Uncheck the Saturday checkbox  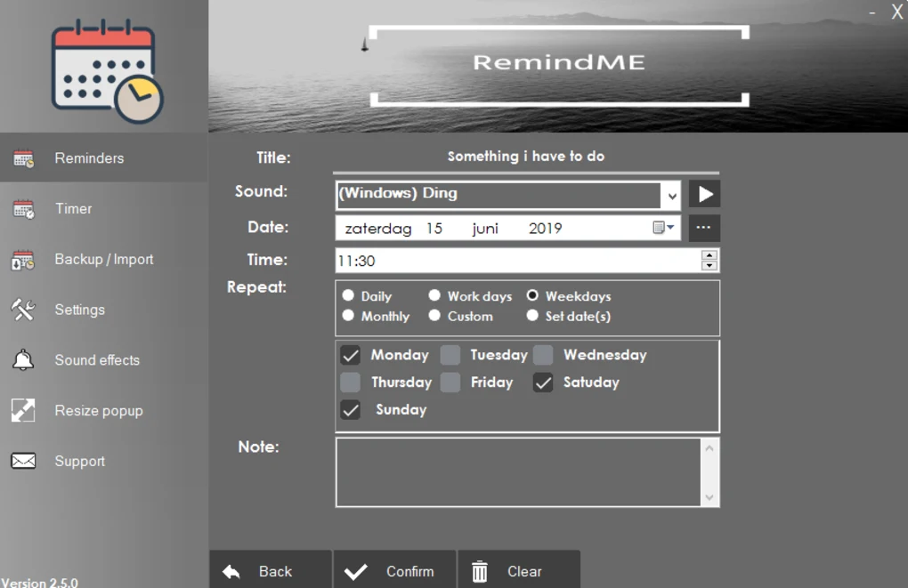pos(542,383)
